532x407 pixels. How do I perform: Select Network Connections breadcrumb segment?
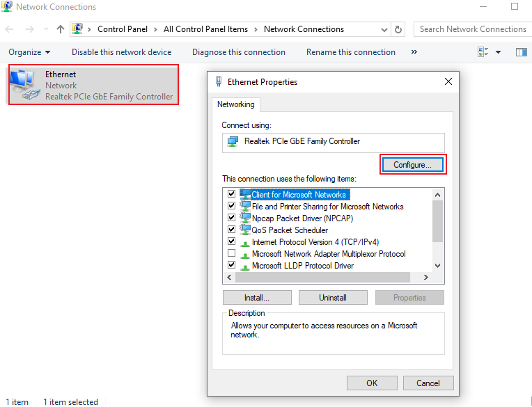(304, 29)
